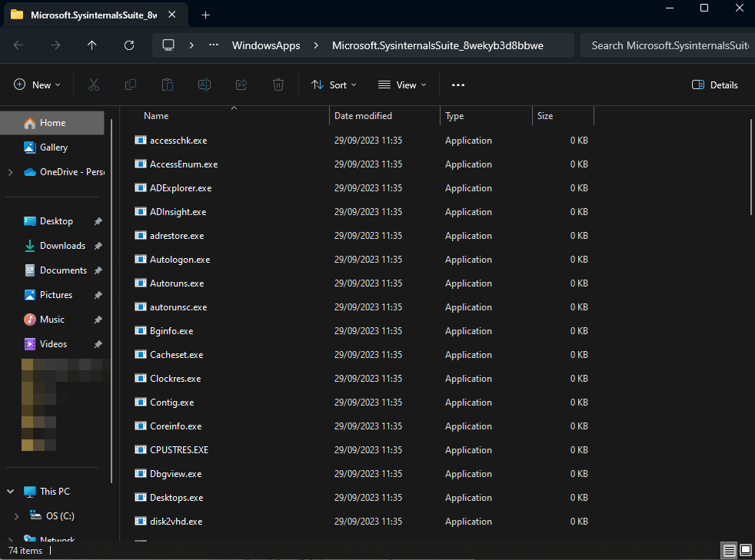Click the Dbgview.exe file icon
Image resolution: width=755 pixels, height=560 pixels.
coord(141,474)
